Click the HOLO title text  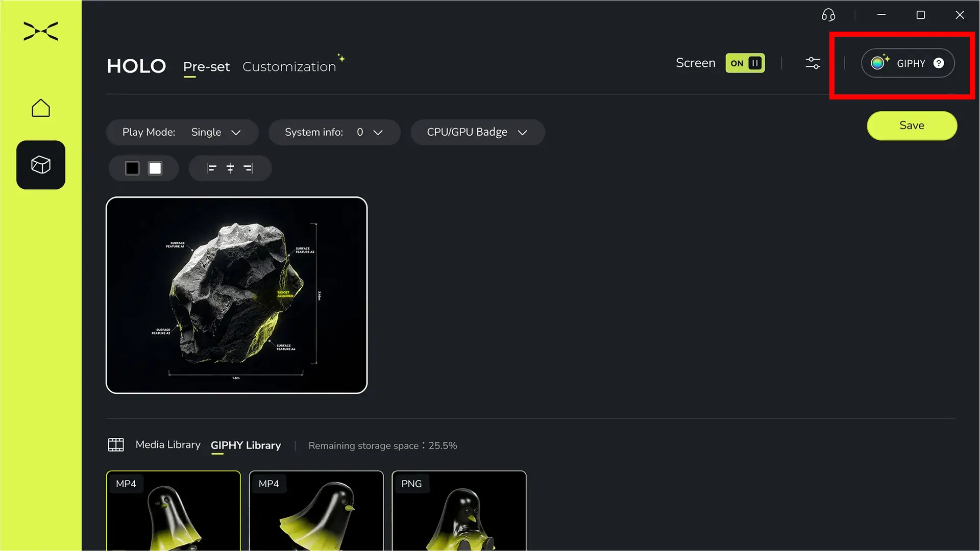(x=136, y=66)
